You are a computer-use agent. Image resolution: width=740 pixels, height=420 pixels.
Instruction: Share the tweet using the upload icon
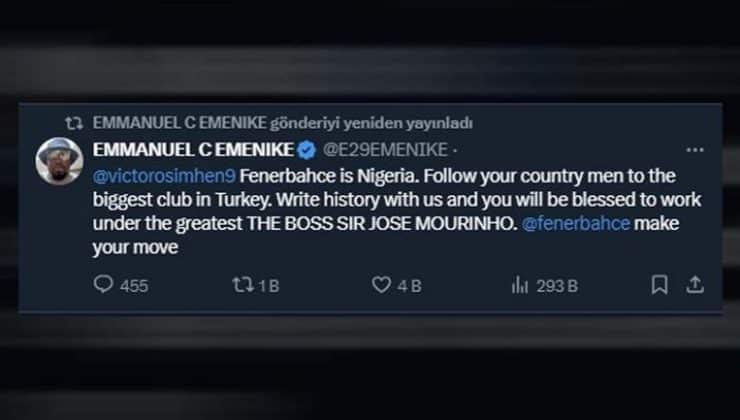pos(695,285)
